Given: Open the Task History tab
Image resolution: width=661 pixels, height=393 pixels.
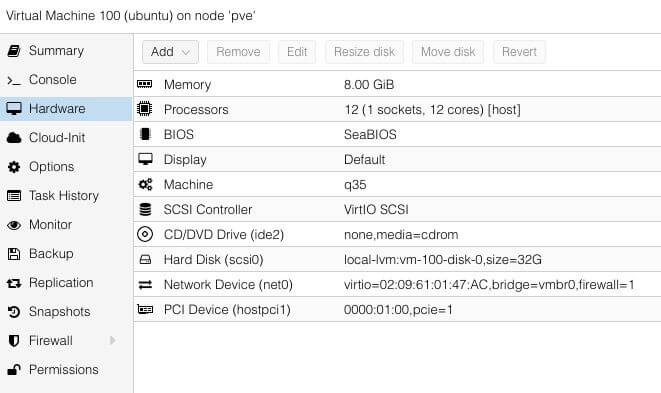Looking at the screenshot, I should pyautogui.click(x=66, y=196).
